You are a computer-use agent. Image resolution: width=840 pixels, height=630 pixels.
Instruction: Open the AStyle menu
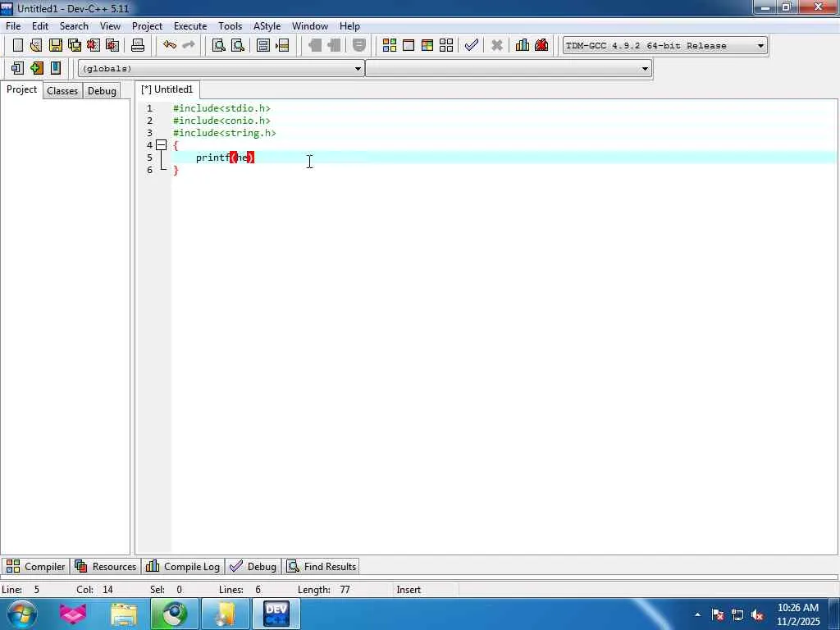[x=267, y=25]
